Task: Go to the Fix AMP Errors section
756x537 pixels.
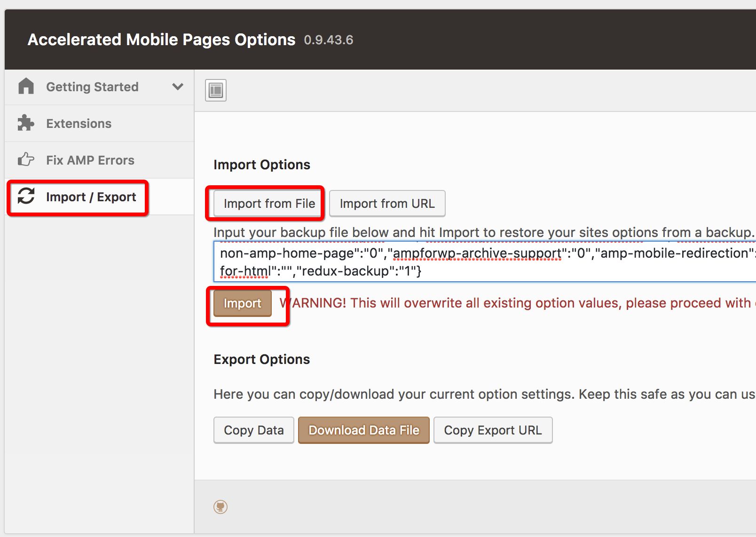Action: (99, 160)
